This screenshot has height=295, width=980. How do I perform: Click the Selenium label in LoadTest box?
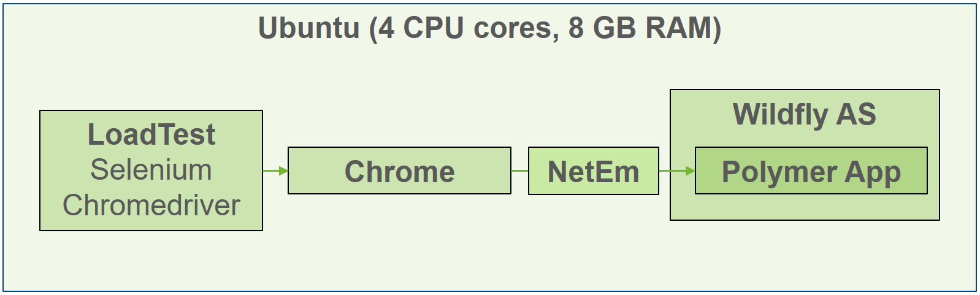tap(151, 170)
